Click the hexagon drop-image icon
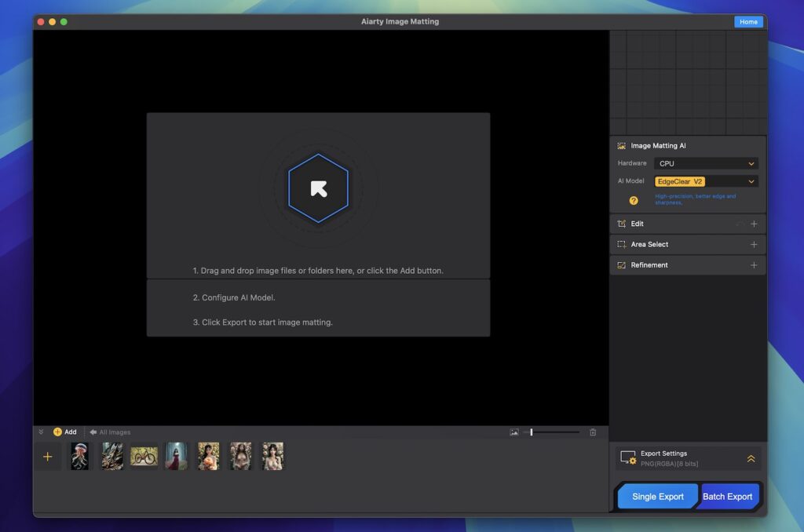 (x=319, y=188)
